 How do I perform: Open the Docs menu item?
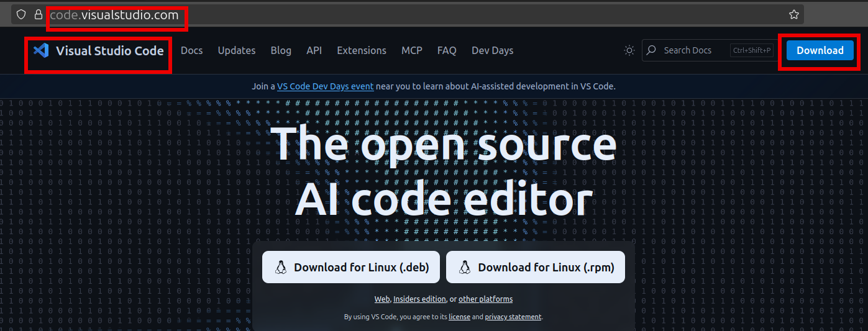pos(191,50)
